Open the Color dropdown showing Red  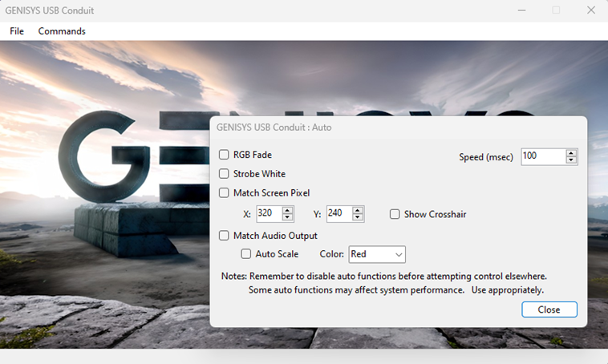[x=377, y=254]
